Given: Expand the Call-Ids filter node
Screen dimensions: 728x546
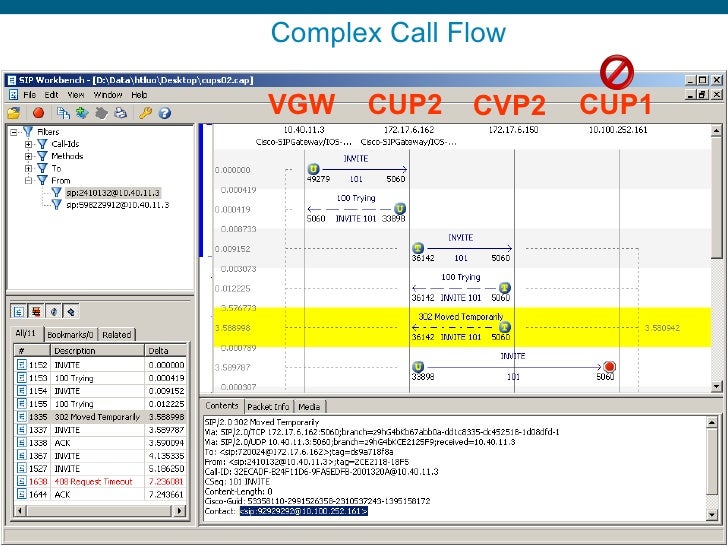Looking at the screenshot, I should tap(28, 144).
